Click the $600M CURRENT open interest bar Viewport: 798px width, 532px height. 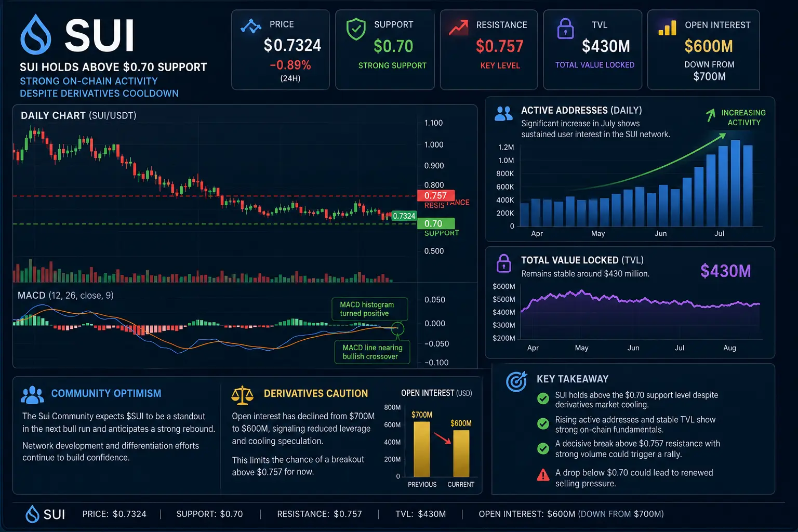461,454
